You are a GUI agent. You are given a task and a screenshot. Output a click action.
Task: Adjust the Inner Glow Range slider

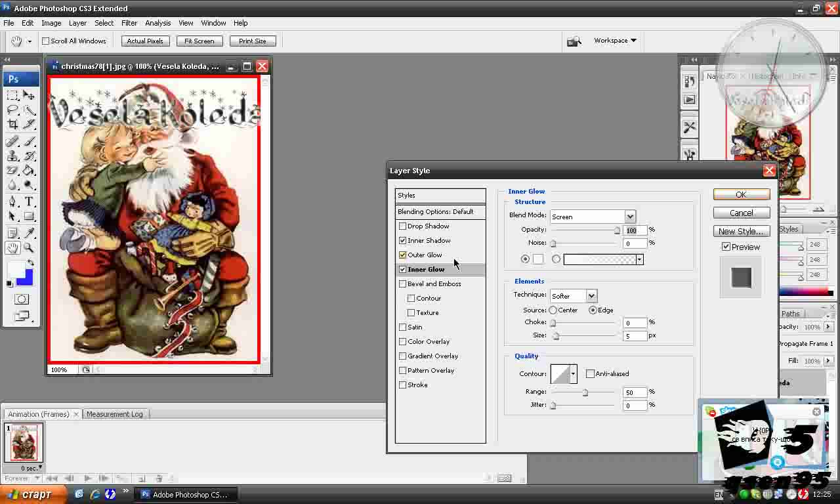click(585, 392)
